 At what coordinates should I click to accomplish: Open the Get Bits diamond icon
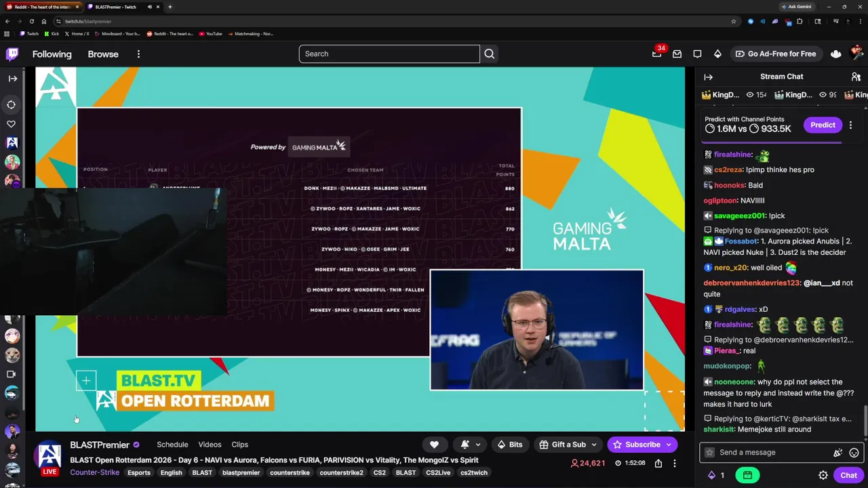(717, 54)
